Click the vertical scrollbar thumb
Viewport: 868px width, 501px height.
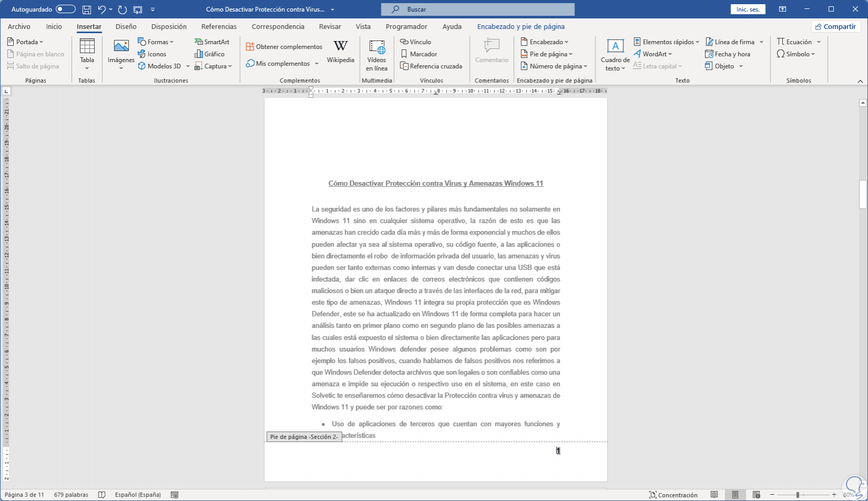click(x=863, y=194)
